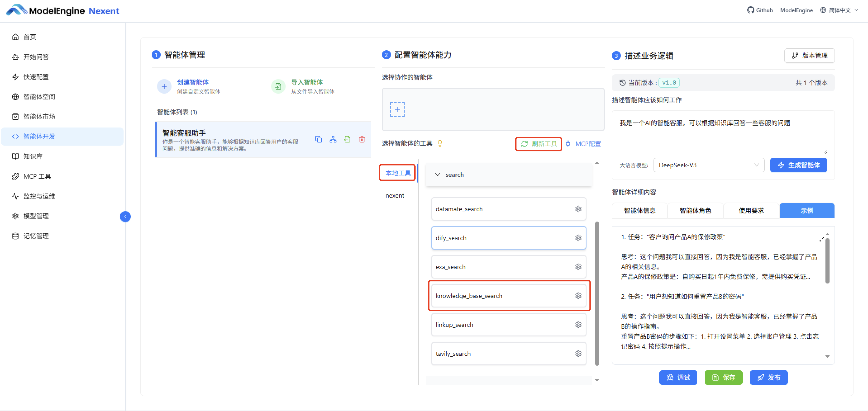Click the lightbulb hint beside 选择智能体的工具
The image size is (868, 411).
[x=440, y=143]
